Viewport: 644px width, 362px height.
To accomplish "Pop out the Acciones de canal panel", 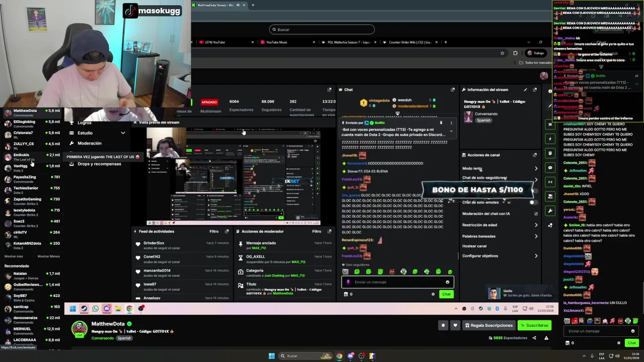I will click(535, 155).
